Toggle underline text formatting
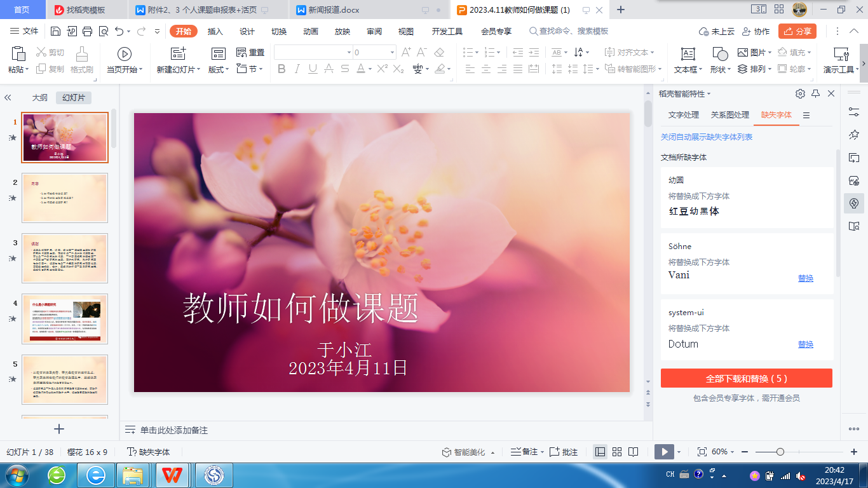The image size is (868, 488). tap(312, 69)
